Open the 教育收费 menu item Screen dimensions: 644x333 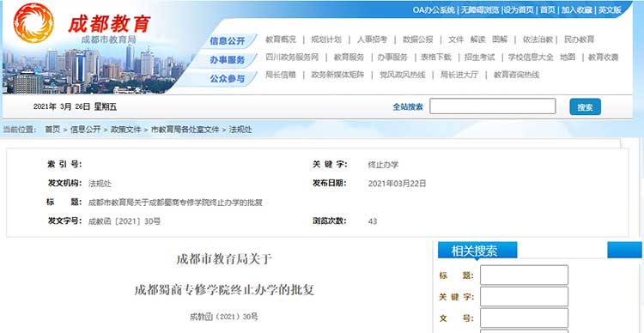tap(603, 58)
